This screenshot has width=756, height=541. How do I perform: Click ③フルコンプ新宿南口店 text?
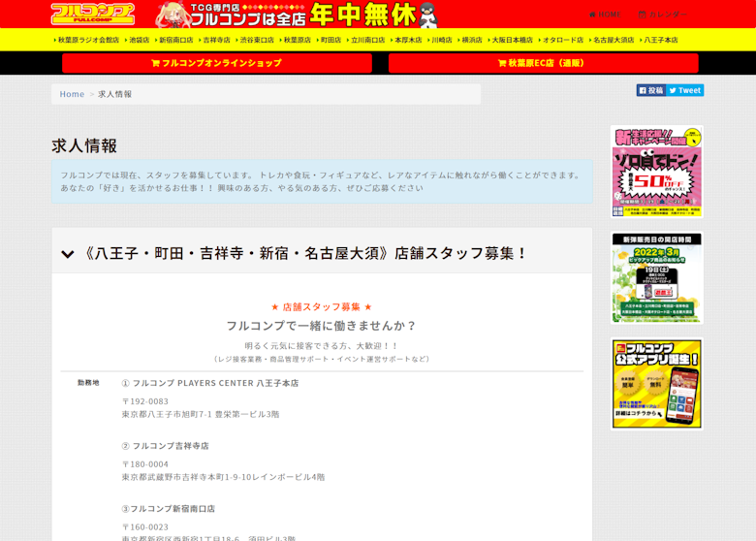[x=169, y=509]
